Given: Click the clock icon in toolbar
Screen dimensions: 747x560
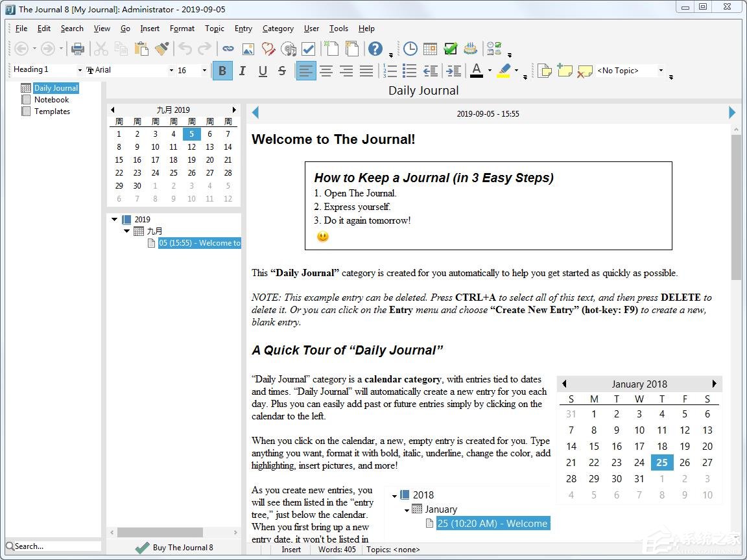Looking at the screenshot, I should click(x=410, y=49).
